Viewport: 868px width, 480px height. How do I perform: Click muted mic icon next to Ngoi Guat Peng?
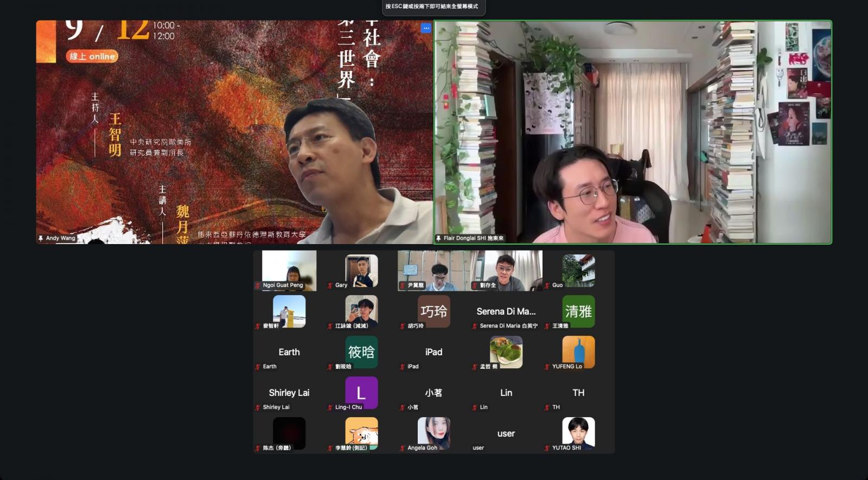point(258,285)
